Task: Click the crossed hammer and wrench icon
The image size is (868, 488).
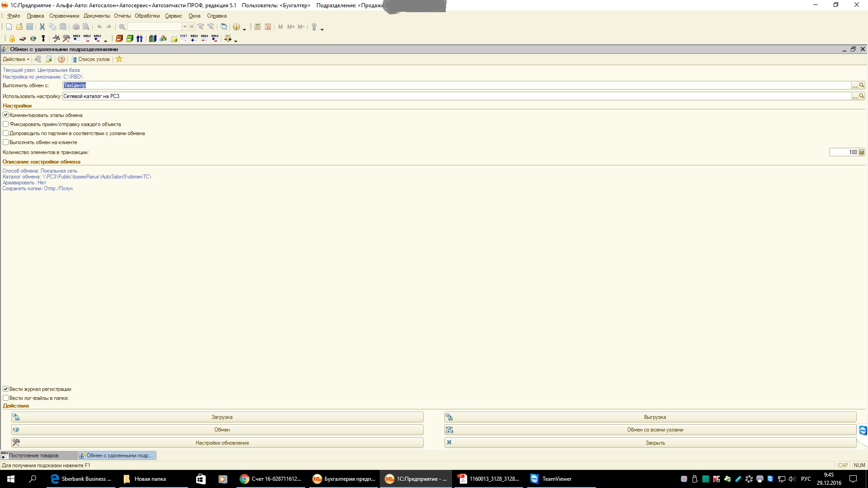Action: [66, 39]
